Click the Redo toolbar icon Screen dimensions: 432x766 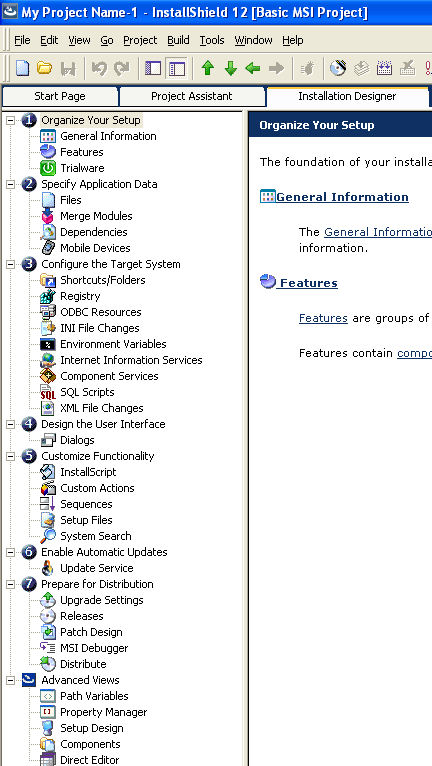coord(122,68)
